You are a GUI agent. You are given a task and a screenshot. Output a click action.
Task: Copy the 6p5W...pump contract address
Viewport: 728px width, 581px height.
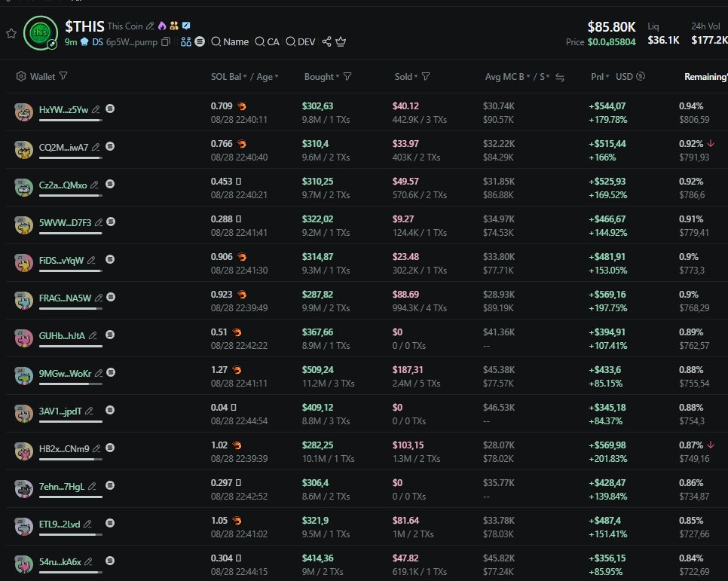tap(166, 42)
